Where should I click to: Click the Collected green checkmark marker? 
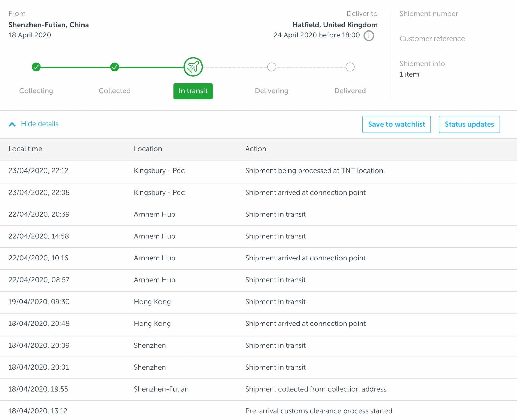click(x=115, y=67)
